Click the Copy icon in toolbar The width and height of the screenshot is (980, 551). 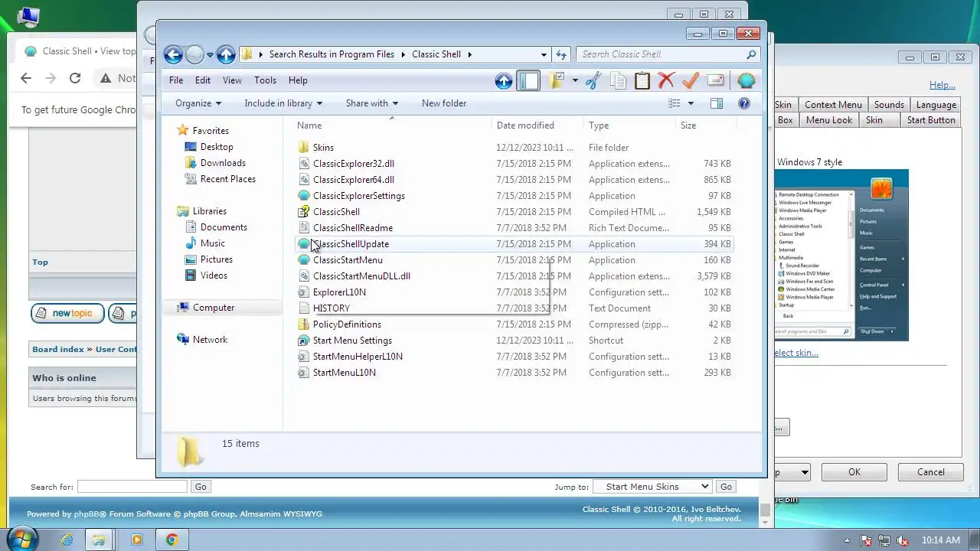click(x=618, y=80)
